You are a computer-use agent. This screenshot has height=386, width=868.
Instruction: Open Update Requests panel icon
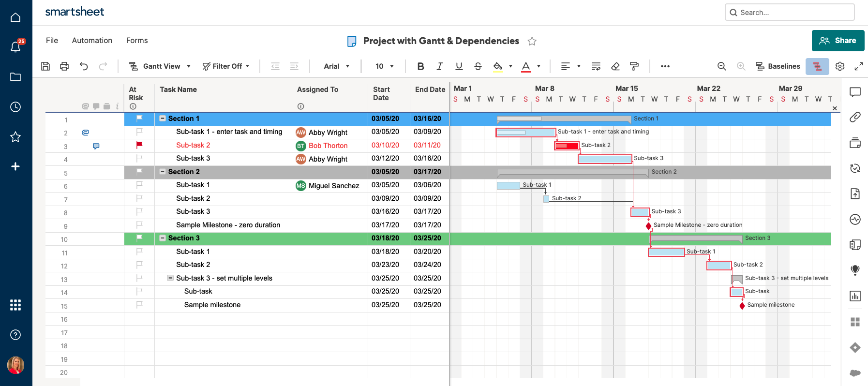855,168
